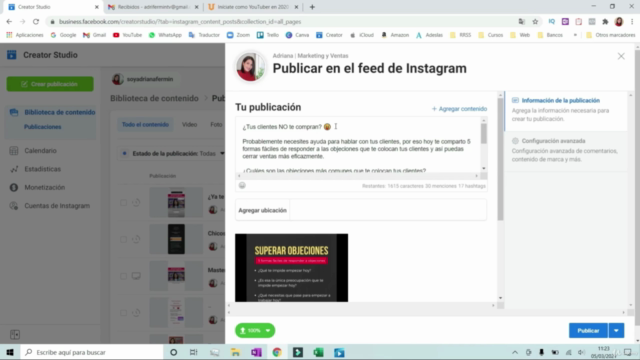Open the YouTube bookmark
The height and width of the screenshot is (360, 640).
pos(127,35)
